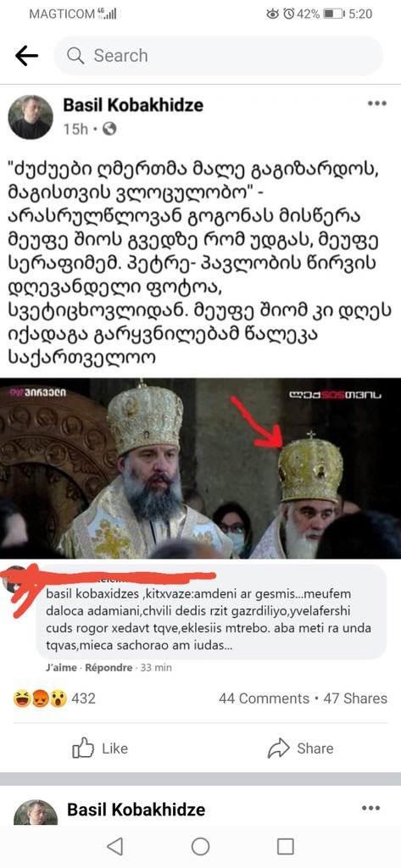Screen dimensions: 401x868
Task: Open the three-dot post options menu
Action: pos(376,103)
